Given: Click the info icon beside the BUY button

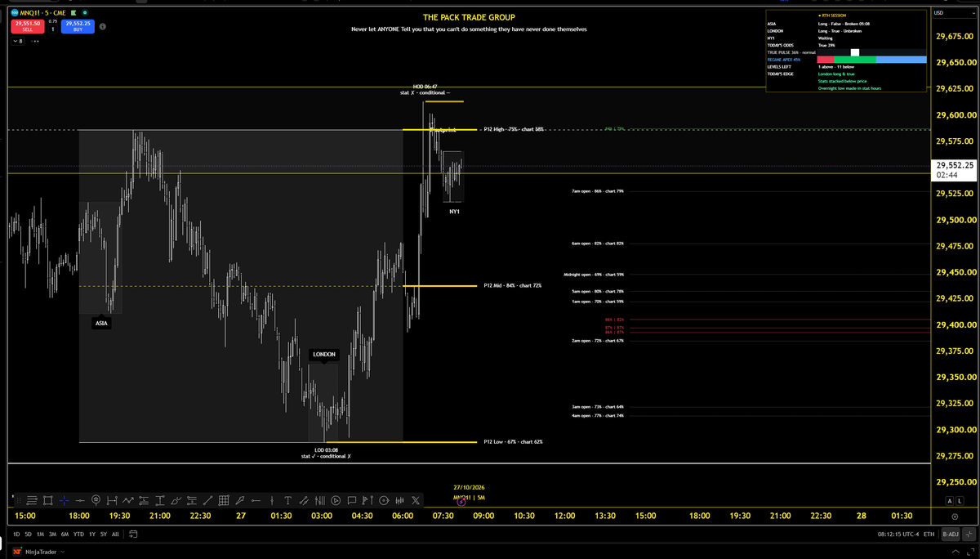Looking at the screenshot, I should (103, 26).
